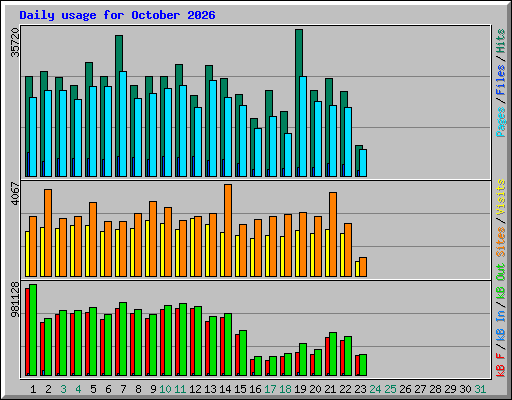Image resolution: width=512 pixels, height=400 pixels.
Task: Click day 16 on the date axis
Action: point(255,389)
